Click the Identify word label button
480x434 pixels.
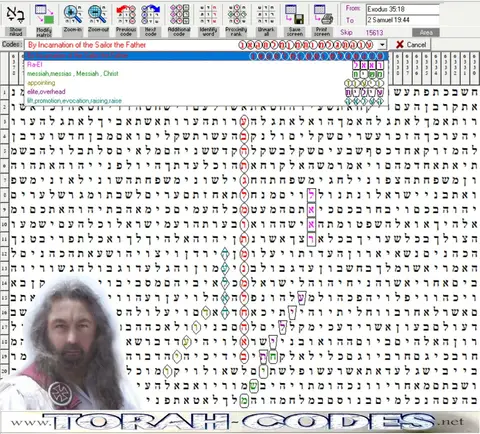[x=208, y=32]
